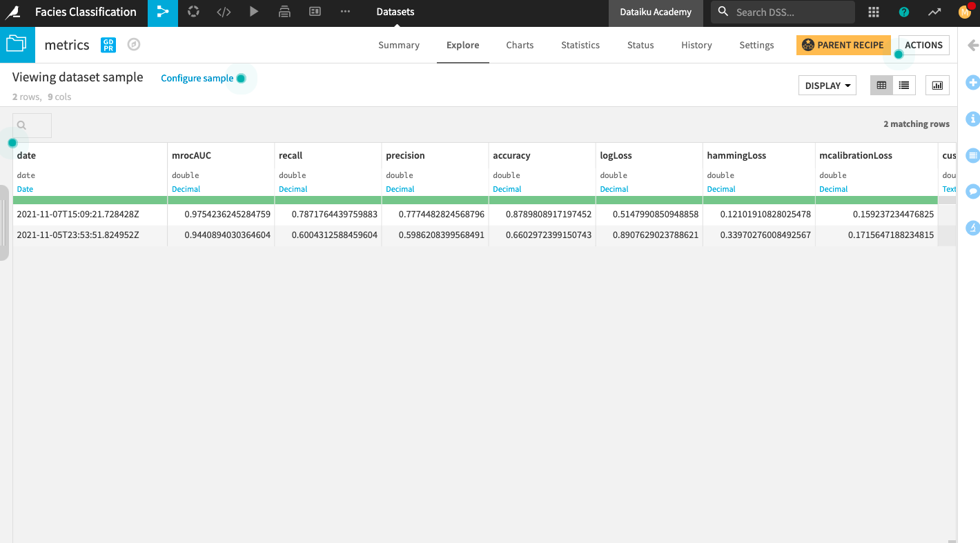The height and width of the screenshot is (543, 980).
Task: Switch to the Settings tab
Action: (x=756, y=45)
